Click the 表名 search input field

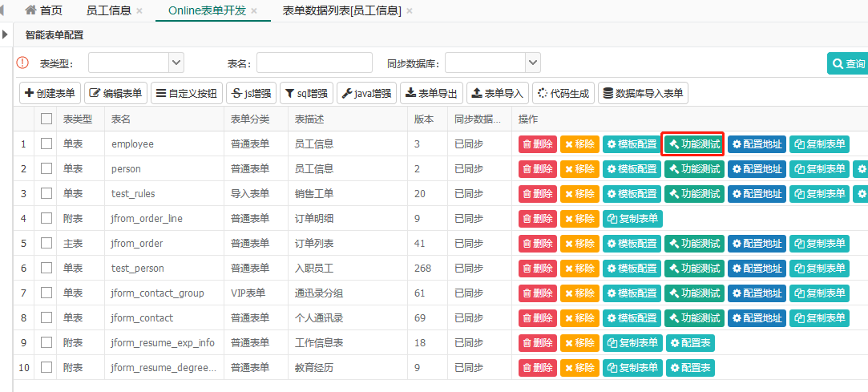(314, 63)
